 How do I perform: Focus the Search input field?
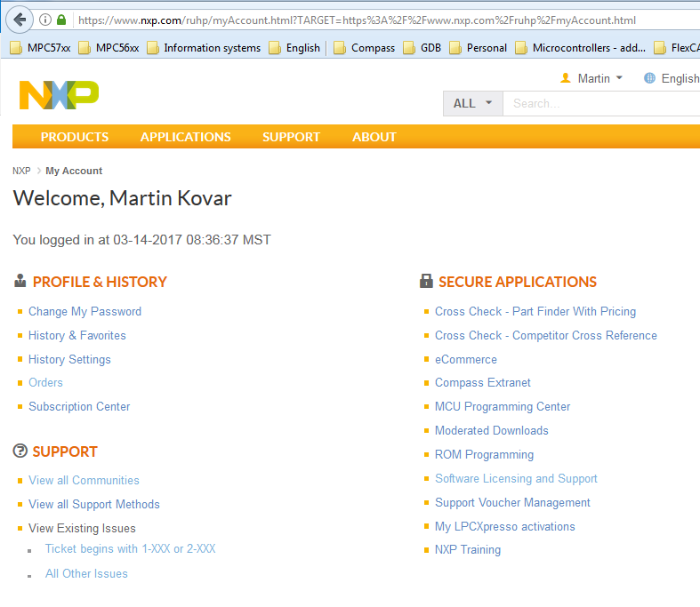[601, 103]
